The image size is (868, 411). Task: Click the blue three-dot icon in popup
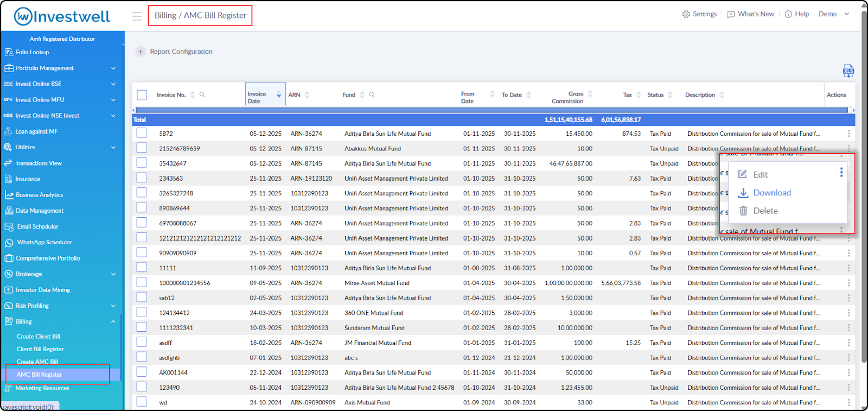(841, 172)
